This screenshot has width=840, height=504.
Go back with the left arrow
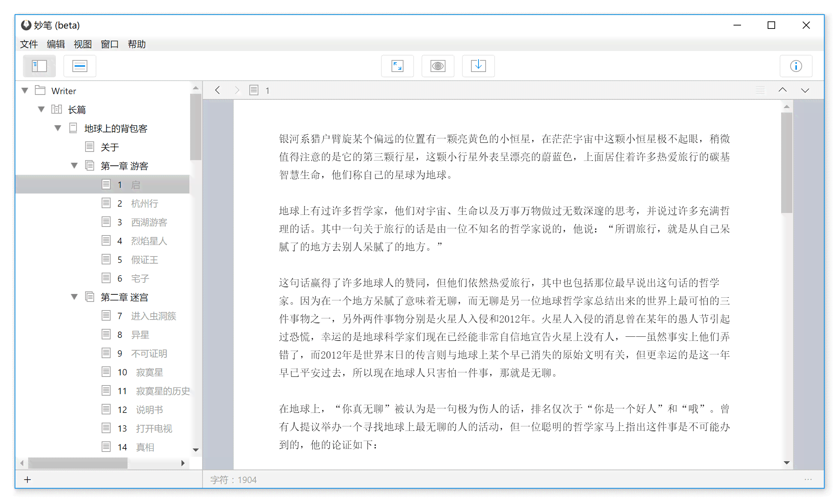point(217,90)
